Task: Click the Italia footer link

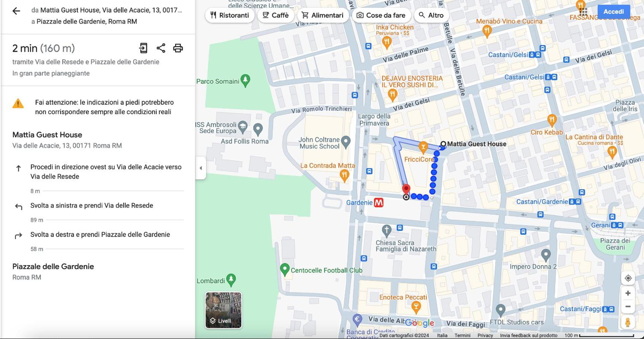Action: pos(442,335)
